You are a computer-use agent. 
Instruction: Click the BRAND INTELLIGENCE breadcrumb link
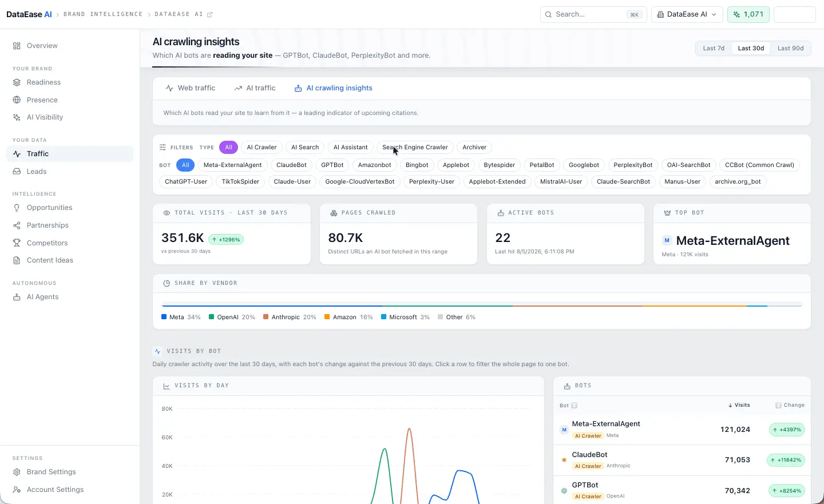pos(103,14)
